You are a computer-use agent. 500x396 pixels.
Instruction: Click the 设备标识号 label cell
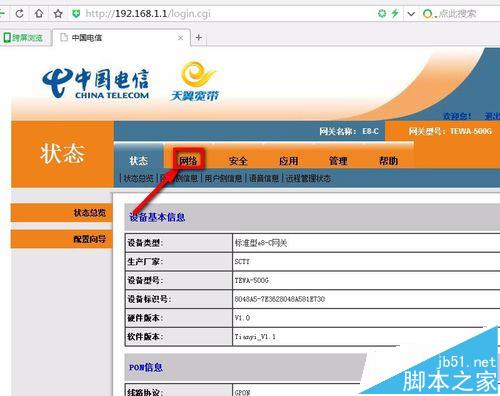pyautogui.click(x=178, y=299)
